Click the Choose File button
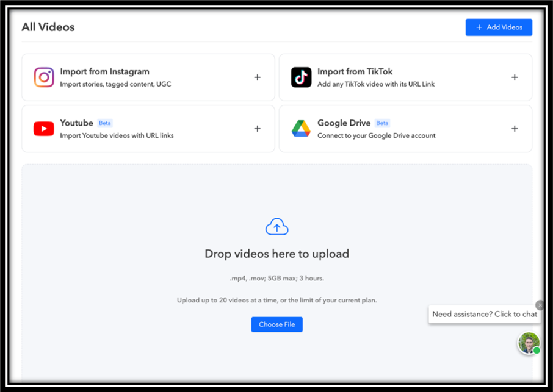553x392 pixels. click(x=277, y=324)
